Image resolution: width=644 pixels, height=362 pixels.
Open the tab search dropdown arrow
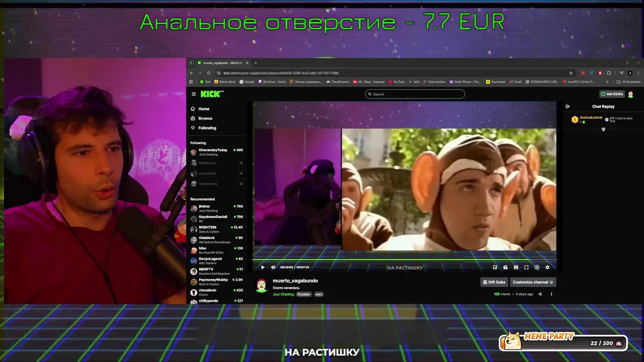coord(191,63)
